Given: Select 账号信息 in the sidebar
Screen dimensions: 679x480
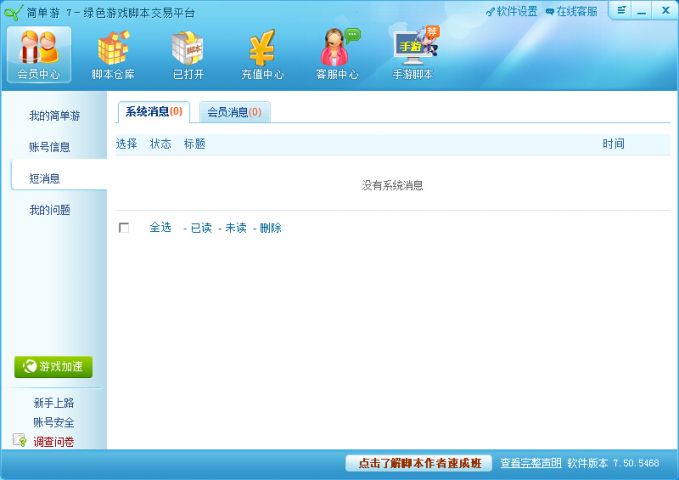Looking at the screenshot, I should click(x=50, y=147).
